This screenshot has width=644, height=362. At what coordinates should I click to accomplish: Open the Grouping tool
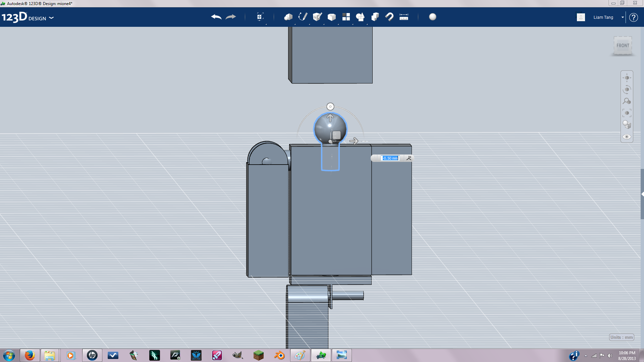(x=361, y=17)
